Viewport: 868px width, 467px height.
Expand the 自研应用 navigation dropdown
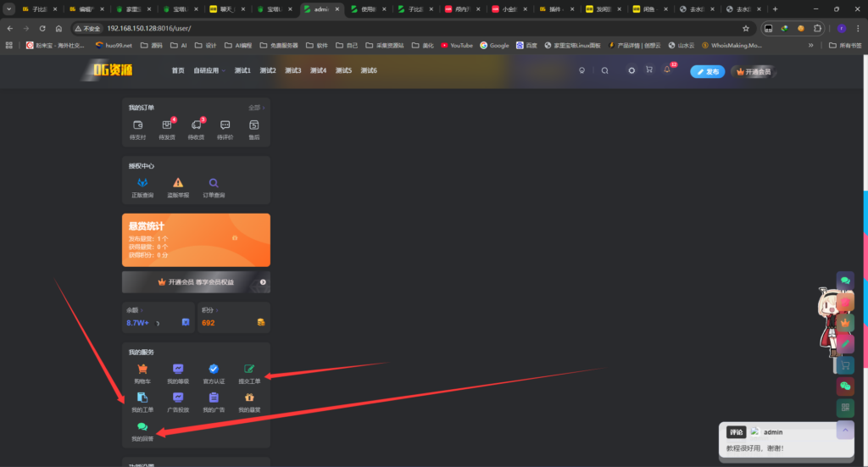[209, 70]
